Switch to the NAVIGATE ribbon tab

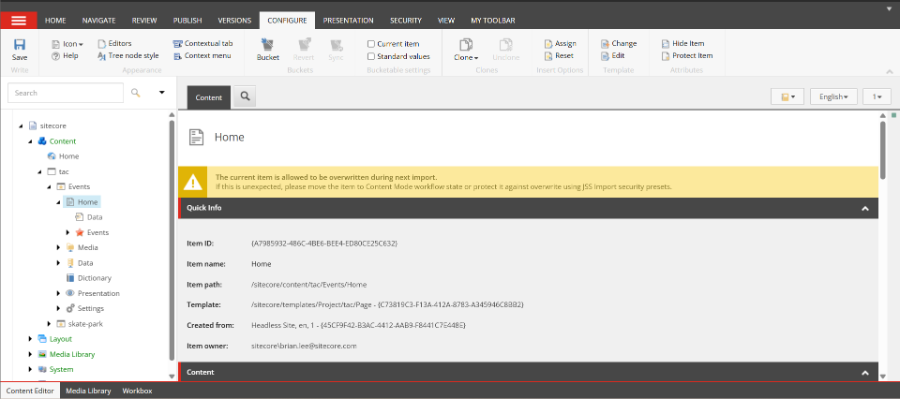pyautogui.click(x=99, y=20)
